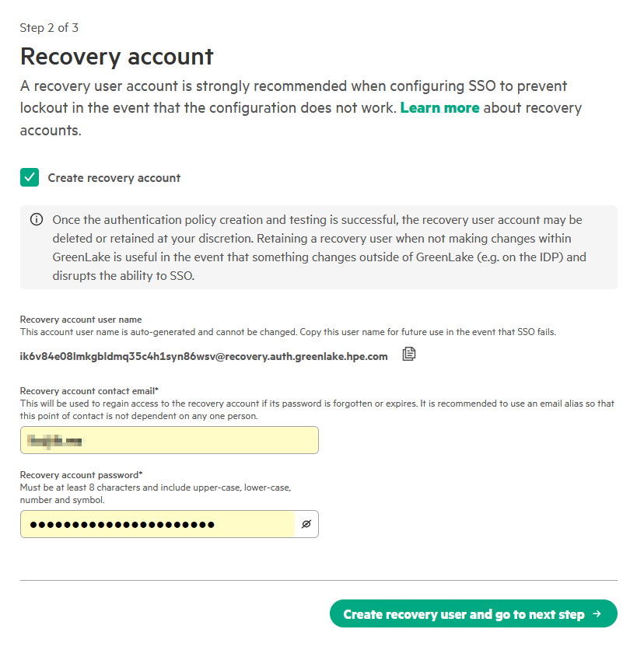644x657 pixels.
Task: Copy the recovery account user name
Action: (x=409, y=355)
